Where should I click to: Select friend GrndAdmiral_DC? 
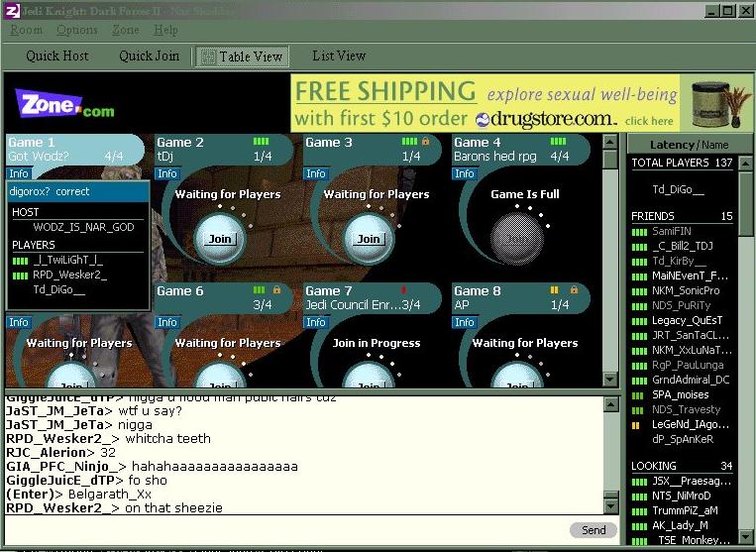691,380
